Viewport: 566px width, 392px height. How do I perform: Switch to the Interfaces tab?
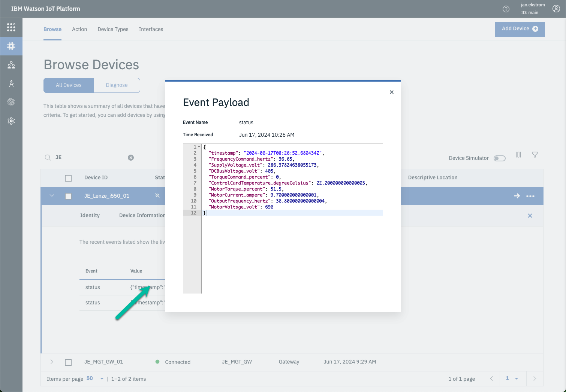(x=151, y=29)
